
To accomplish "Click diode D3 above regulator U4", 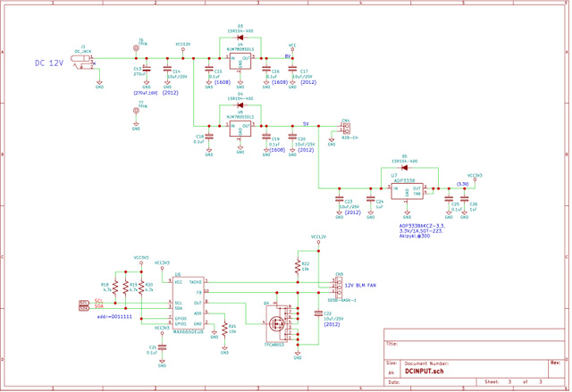I will [240, 38].
